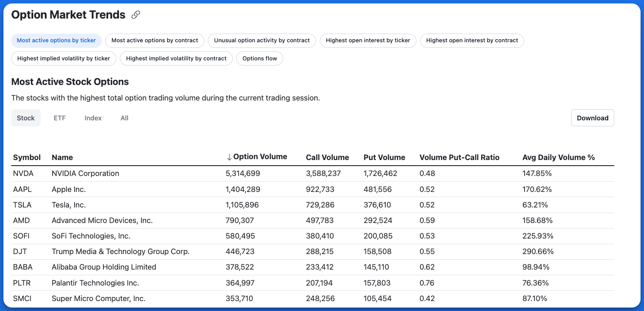Select Highest implied volatility by ticker
This screenshot has width=644, height=311.
click(x=64, y=59)
